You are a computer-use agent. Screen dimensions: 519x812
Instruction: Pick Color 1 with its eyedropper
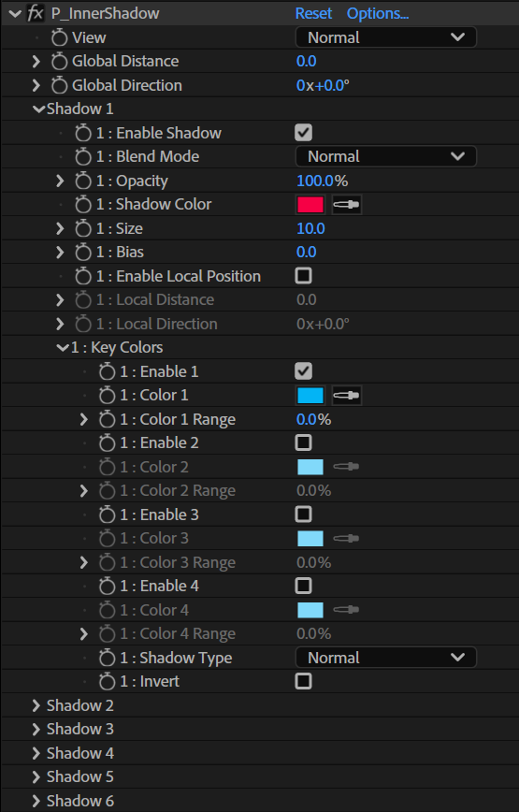tap(346, 395)
